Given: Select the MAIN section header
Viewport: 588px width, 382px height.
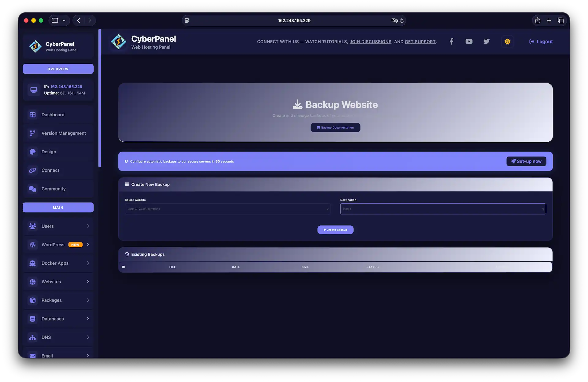Looking at the screenshot, I should coord(58,207).
